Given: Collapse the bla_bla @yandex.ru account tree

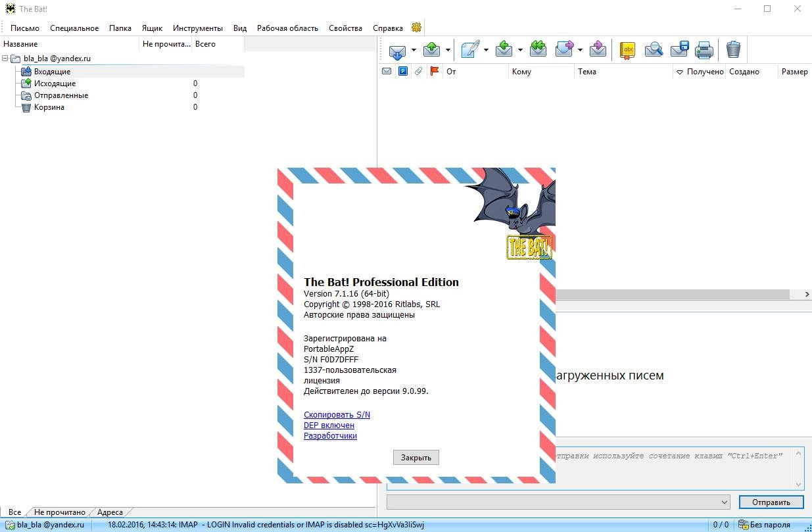Looking at the screenshot, I should (5, 59).
